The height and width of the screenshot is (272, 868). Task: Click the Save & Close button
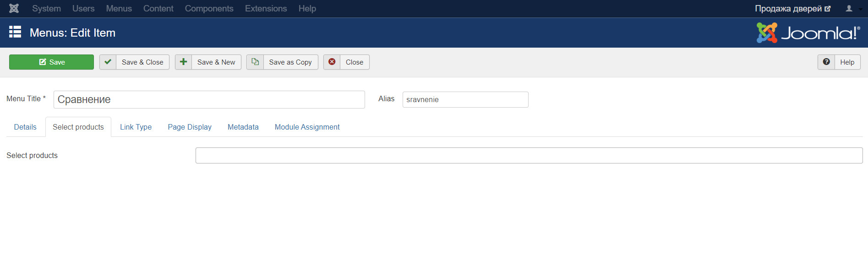(x=134, y=62)
